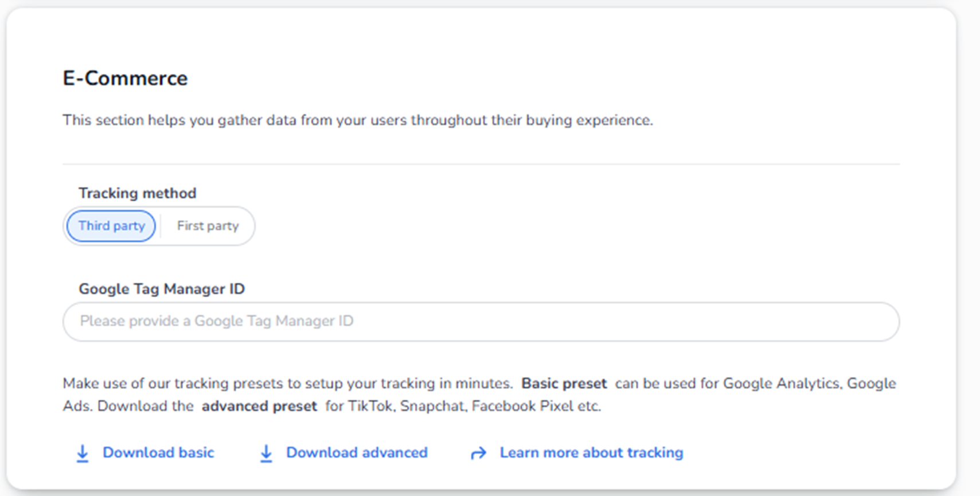Image resolution: width=980 pixels, height=496 pixels.
Task: Click the download arrow icon beside Download advanced
Action: coord(266,453)
